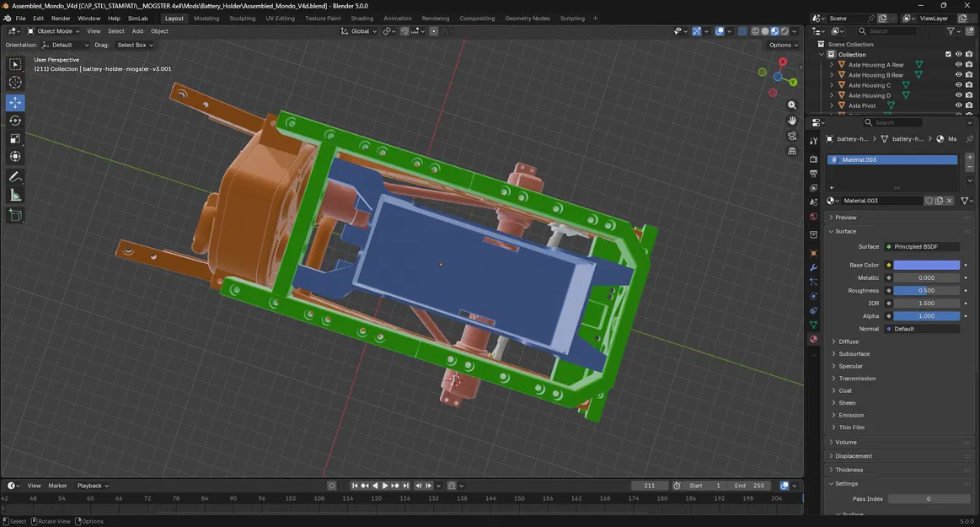Activate the Measure tool
The image size is (980, 527).
[14, 195]
